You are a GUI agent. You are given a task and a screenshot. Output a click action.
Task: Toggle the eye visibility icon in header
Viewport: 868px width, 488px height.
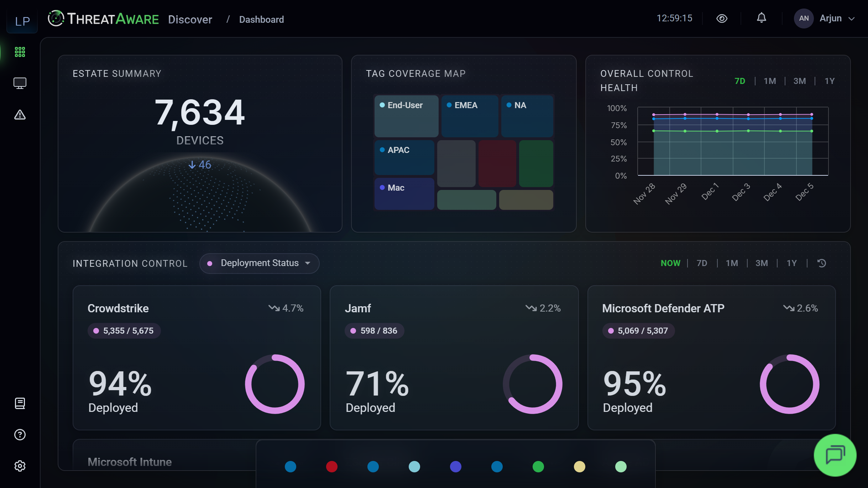pos(722,18)
